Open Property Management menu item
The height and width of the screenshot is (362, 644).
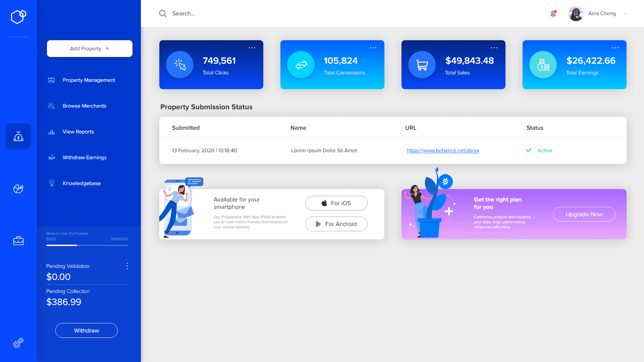pos(89,80)
